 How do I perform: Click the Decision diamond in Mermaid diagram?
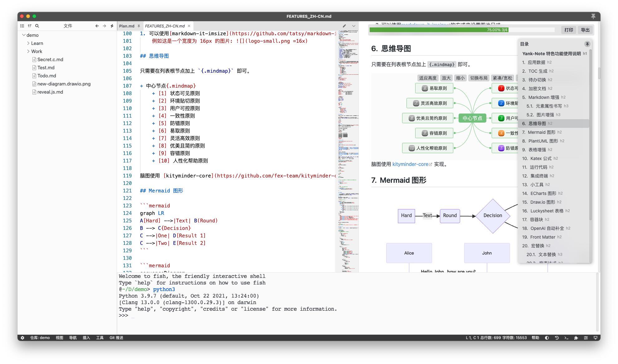[493, 216]
